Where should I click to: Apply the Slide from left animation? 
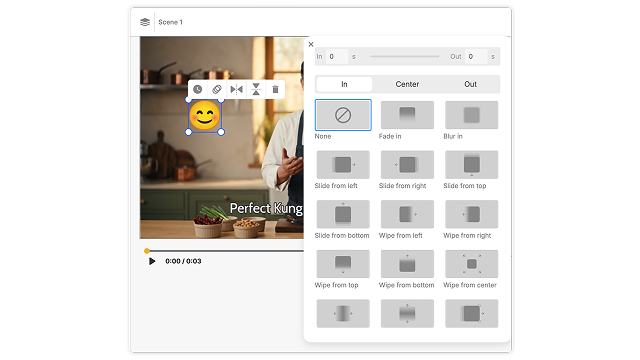click(x=343, y=164)
